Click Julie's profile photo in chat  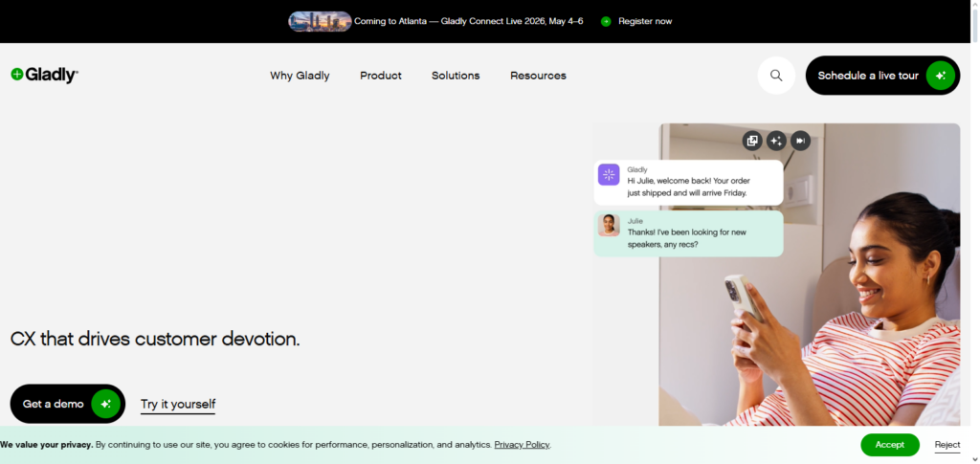[x=609, y=225]
